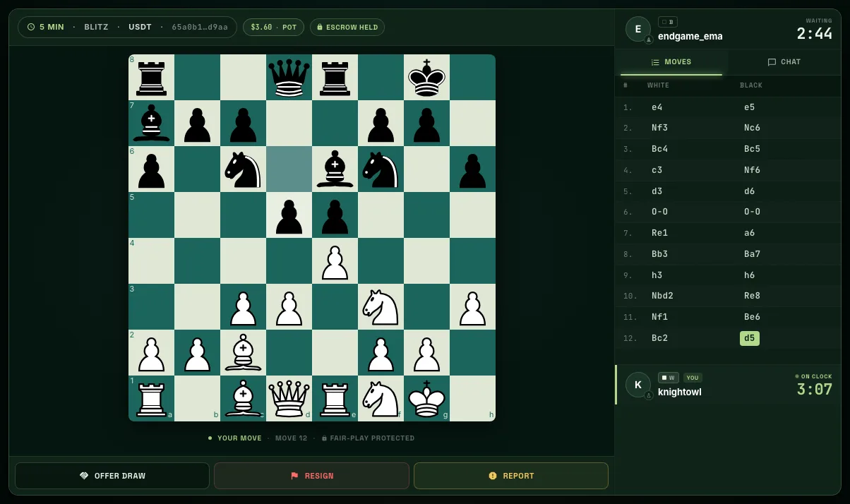Screen dimensions: 850x504
Task: Click the black king on g8
Action: pos(426,78)
